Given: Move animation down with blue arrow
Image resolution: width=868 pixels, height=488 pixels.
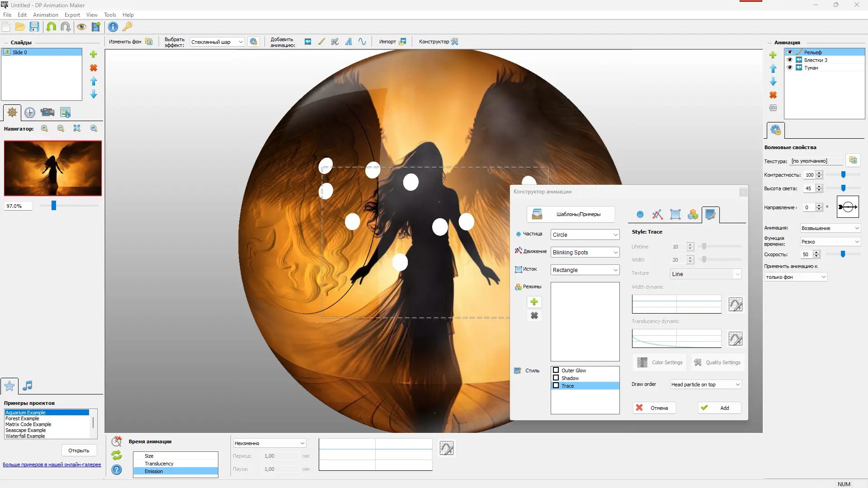Looking at the screenshot, I should (773, 82).
